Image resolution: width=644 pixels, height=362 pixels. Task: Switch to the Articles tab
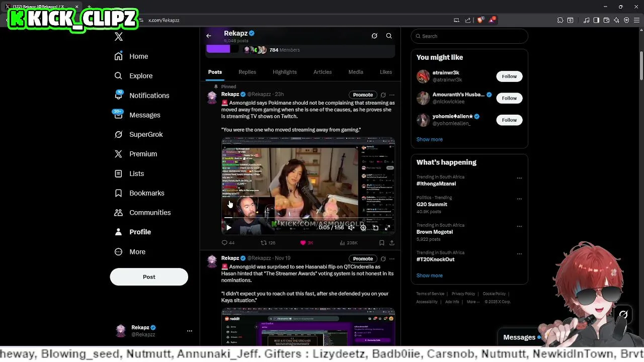323,72
